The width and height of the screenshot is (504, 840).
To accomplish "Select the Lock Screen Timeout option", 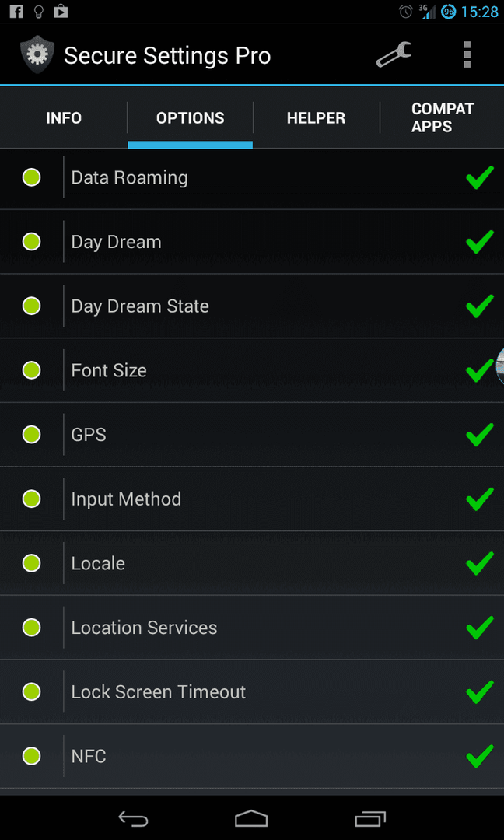I will pyautogui.click(x=252, y=691).
